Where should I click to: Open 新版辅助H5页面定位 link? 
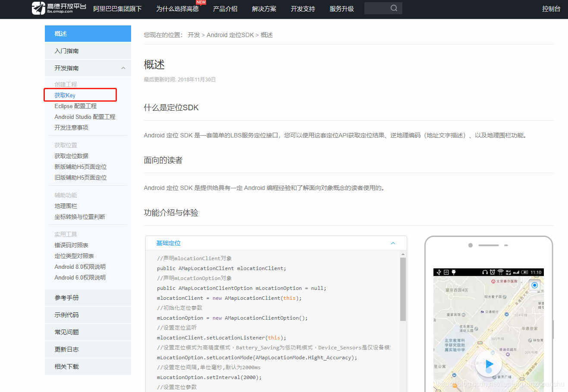(x=81, y=167)
